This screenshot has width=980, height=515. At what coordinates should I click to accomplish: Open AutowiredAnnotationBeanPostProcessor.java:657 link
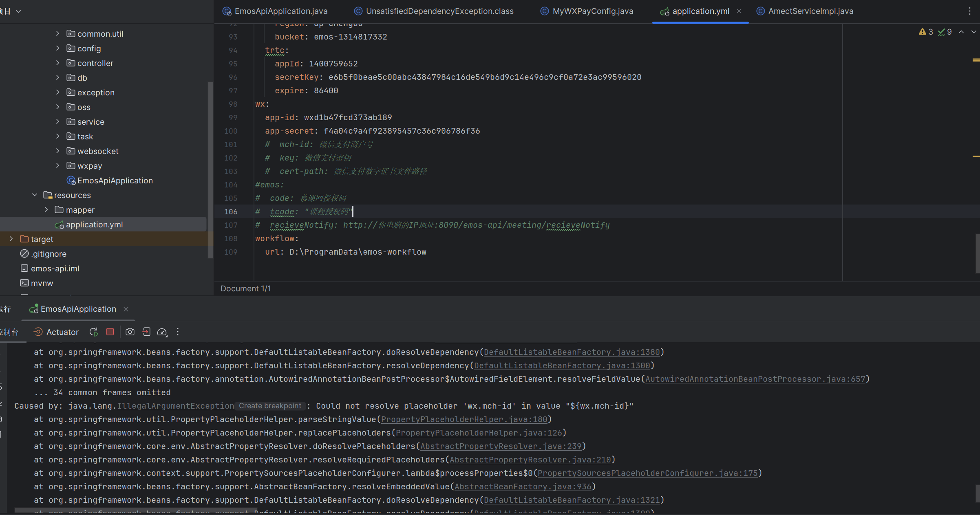click(755, 379)
